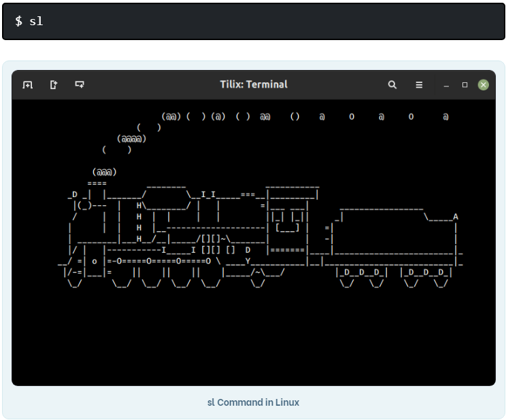The image size is (506, 420).
Task: Click the (@@@) smoke puff above the chimney
Action: (104, 172)
